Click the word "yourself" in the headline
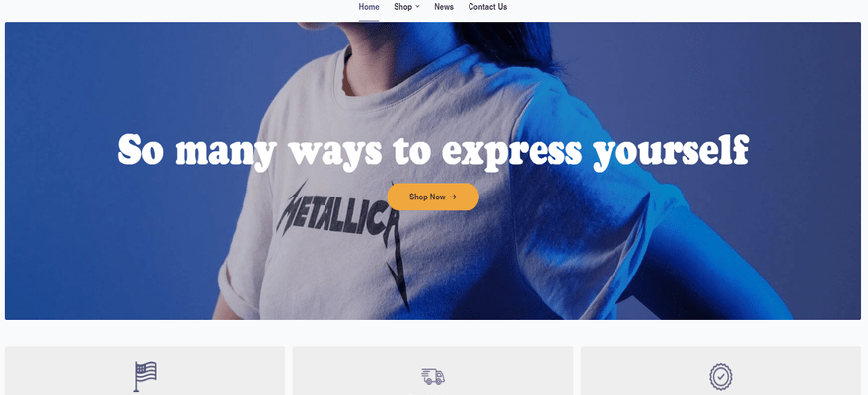The height and width of the screenshot is (395, 868). pyautogui.click(x=671, y=151)
